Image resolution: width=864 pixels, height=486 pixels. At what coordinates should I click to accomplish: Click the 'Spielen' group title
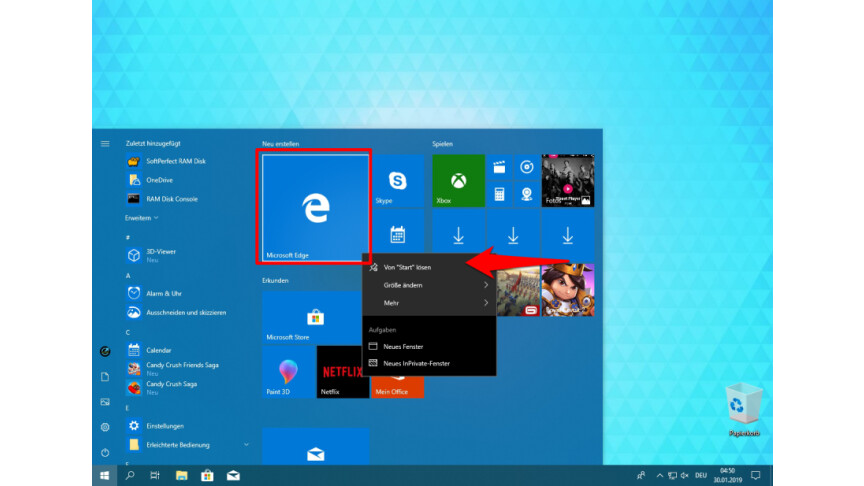442,144
